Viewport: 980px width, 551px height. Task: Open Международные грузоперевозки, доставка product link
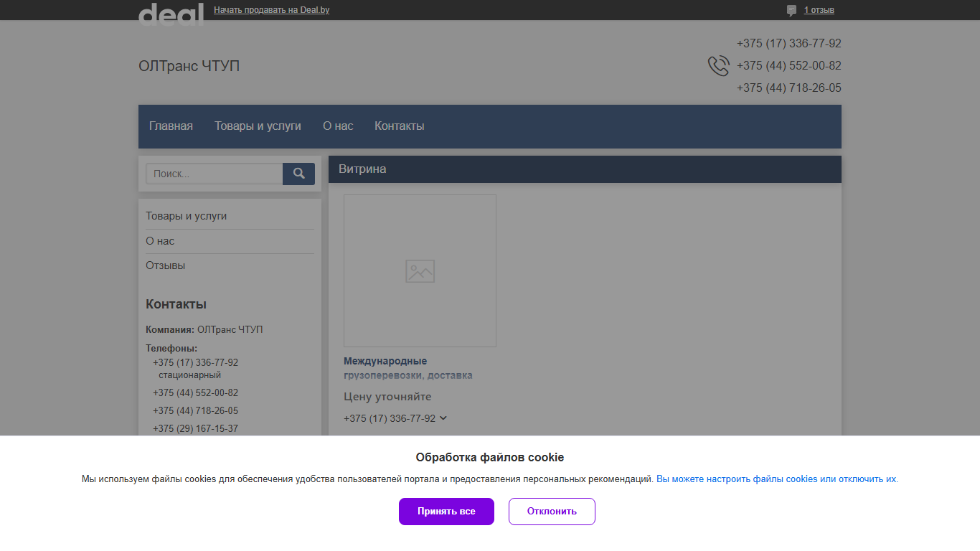pyautogui.click(x=408, y=368)
